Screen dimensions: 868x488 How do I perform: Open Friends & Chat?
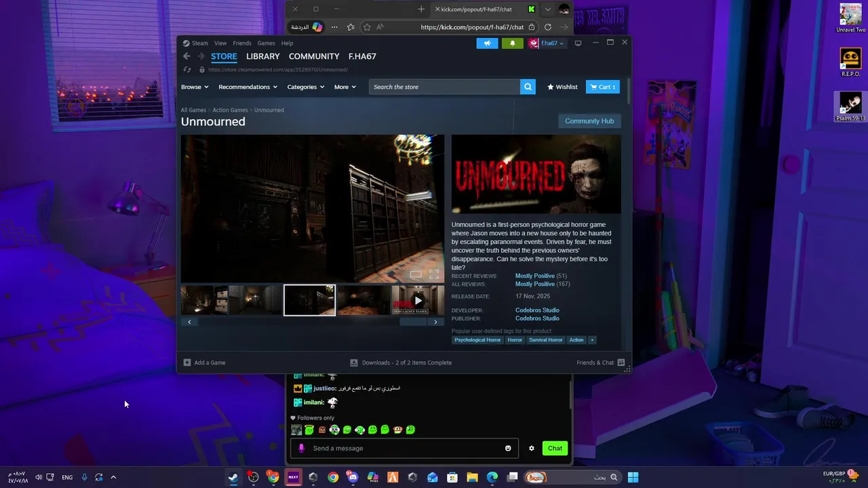tap(600, 363)
